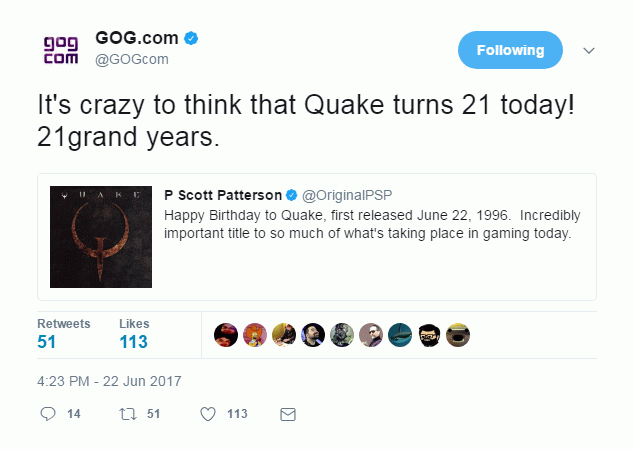The height and width of the screenshot is (449, 633).
Task: Open first liker's avatar in the row
Action: [x=226, y=335]
